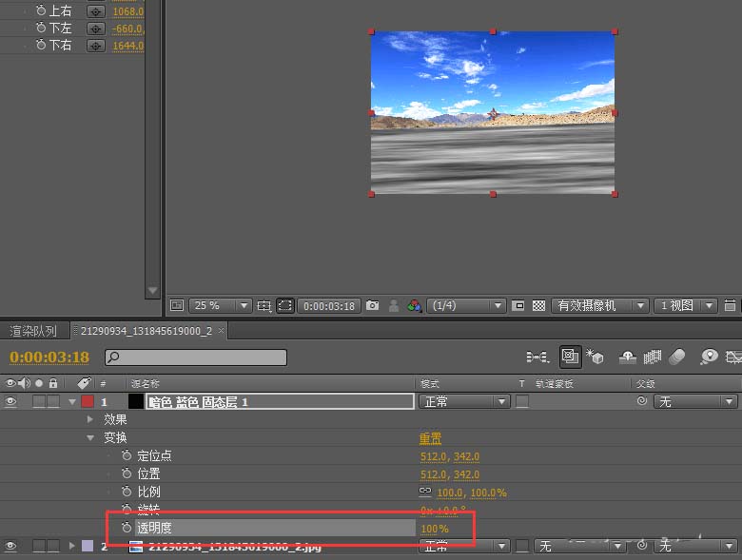Open the RGB channel display icon
This screenshot has width=742, height=560.
pos(415,305)
